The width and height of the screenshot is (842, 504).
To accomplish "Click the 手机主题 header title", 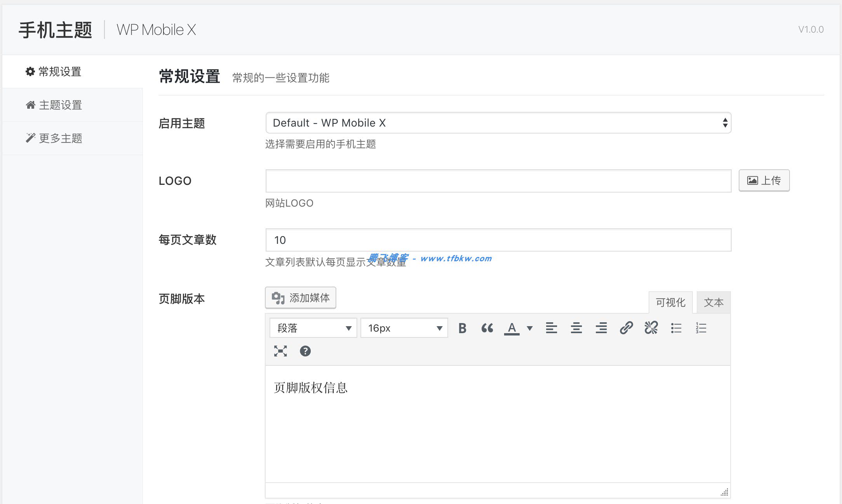I will (56, 30).
